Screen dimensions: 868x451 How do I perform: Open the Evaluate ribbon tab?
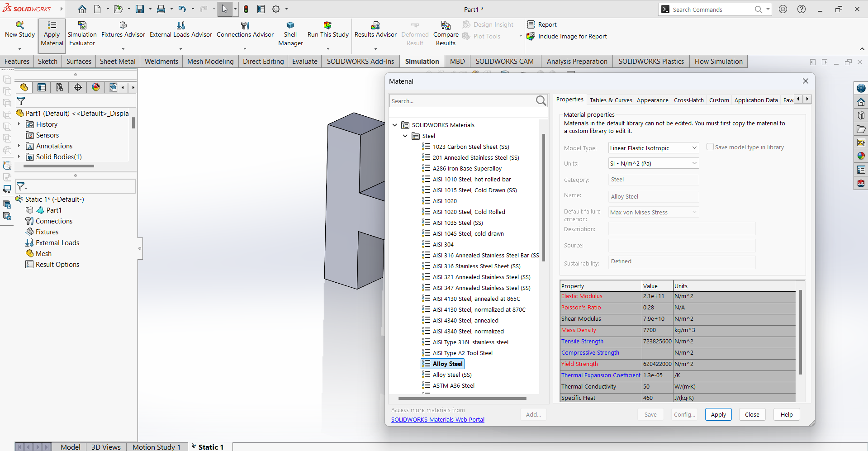point(304,62)
